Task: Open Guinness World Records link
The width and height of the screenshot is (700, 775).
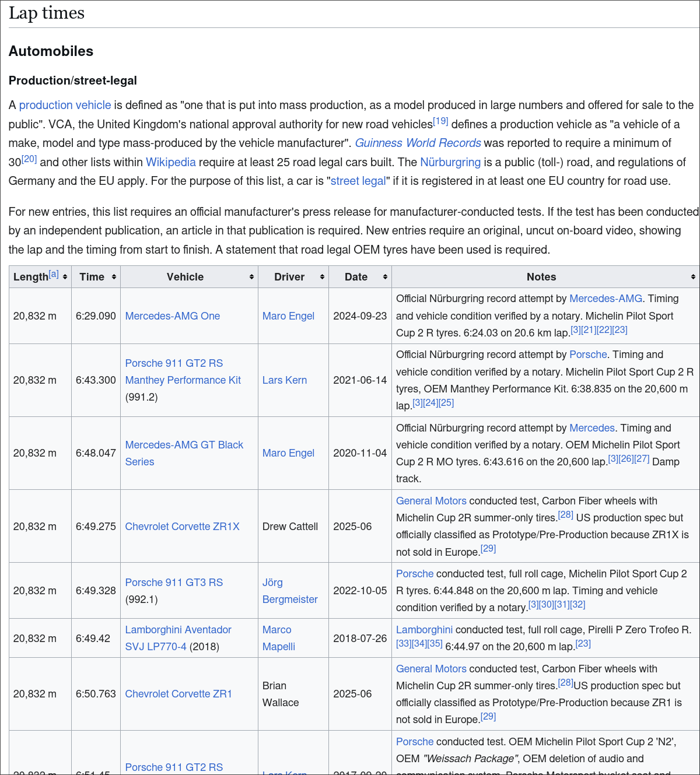Action: click(x=418, y=143)
